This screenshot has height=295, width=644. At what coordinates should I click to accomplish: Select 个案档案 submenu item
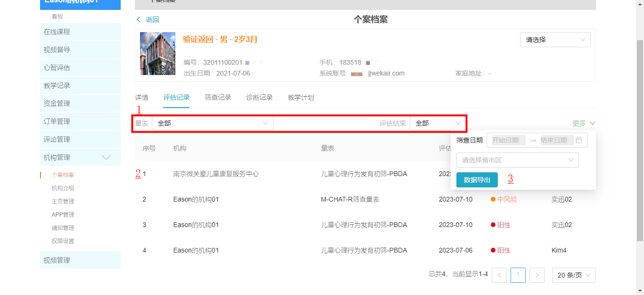pos(63,175)
